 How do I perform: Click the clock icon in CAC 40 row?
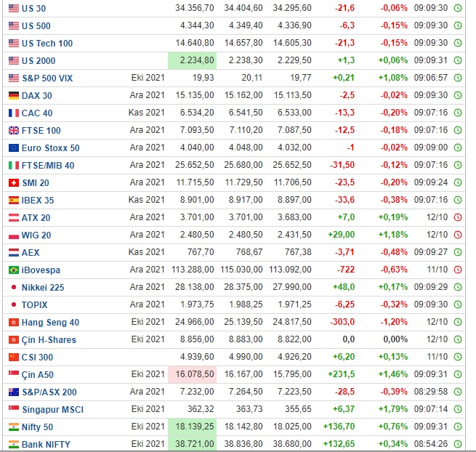458,113
